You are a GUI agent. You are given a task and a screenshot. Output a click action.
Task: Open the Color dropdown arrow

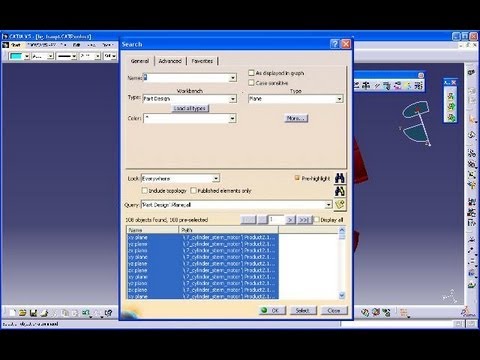[233, 118]
